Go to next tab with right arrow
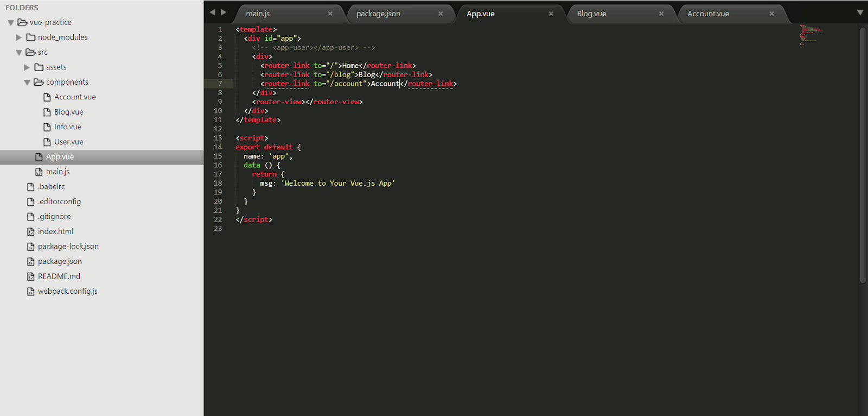This screenshot has width=868, height=416. point(224,12)
